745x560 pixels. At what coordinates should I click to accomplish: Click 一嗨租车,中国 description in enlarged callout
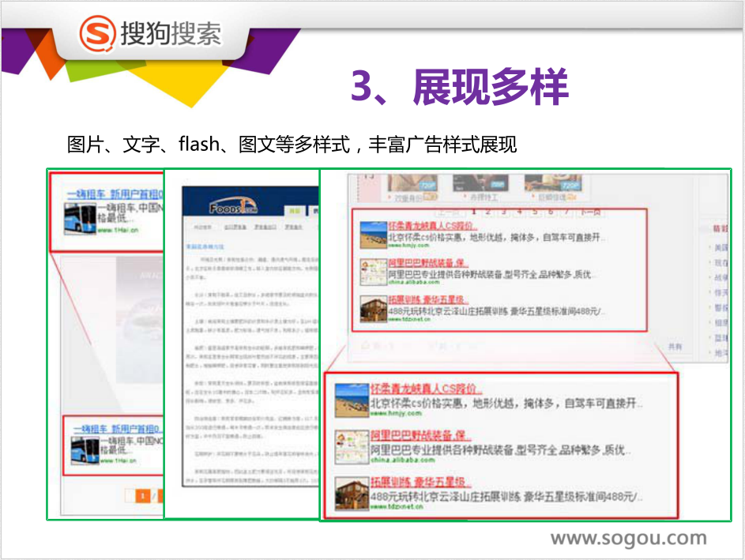click(x=130, y=212)
